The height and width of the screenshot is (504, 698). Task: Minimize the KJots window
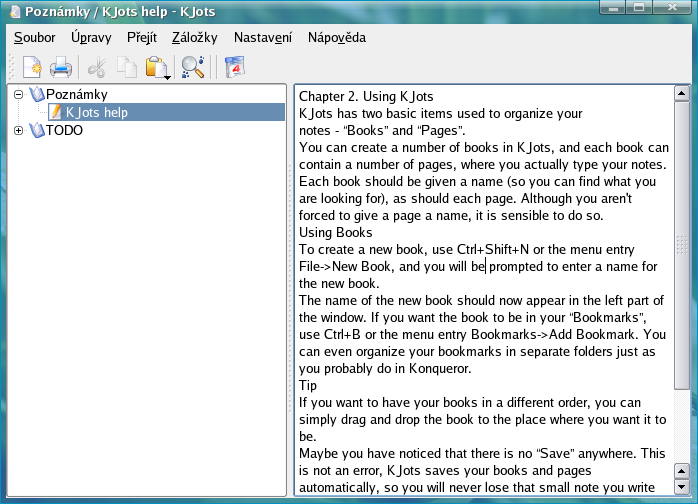pos(613,8)
